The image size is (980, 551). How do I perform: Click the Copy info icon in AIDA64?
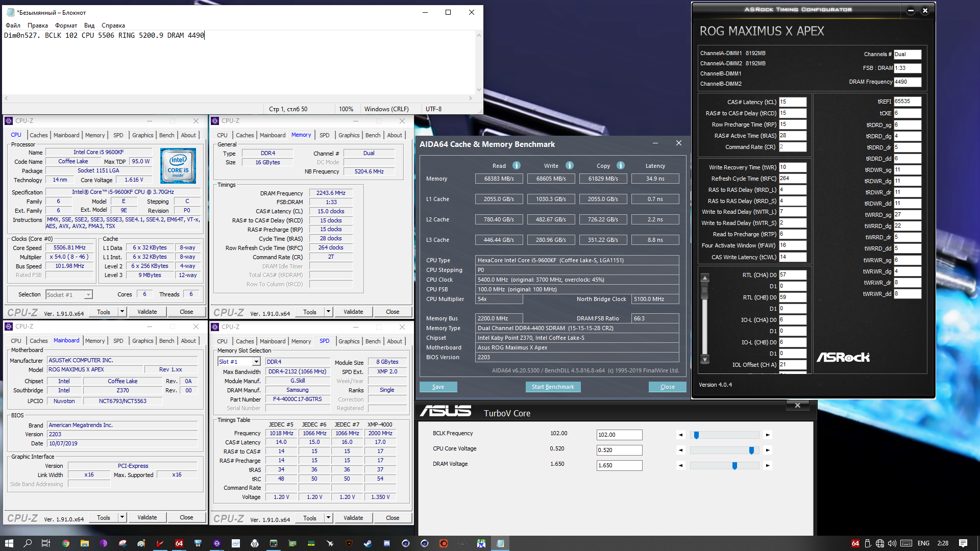pos(621,165)
